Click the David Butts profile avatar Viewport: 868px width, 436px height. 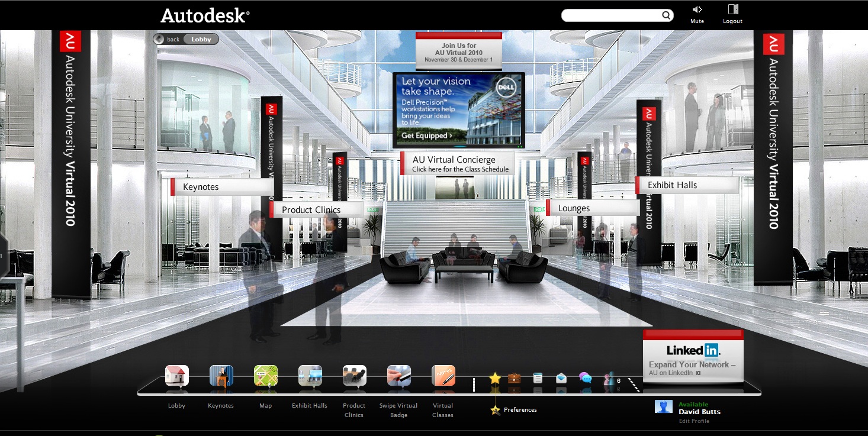coord(663,406)
